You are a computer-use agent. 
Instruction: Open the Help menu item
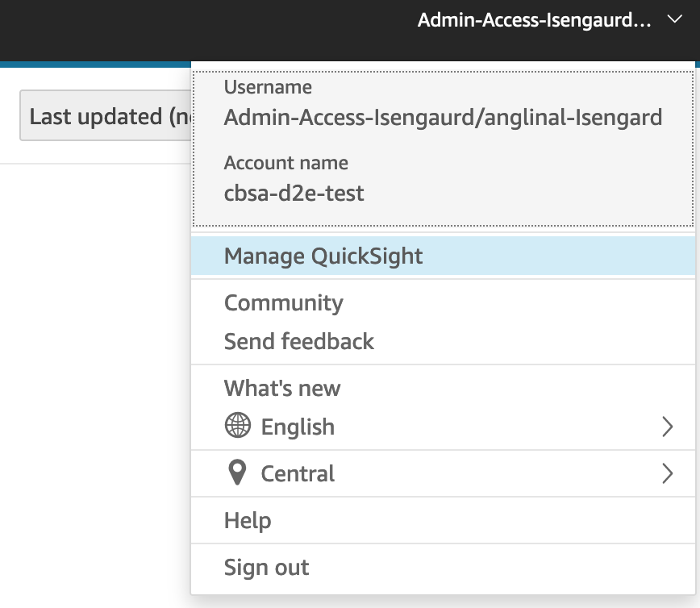point(248,520)
